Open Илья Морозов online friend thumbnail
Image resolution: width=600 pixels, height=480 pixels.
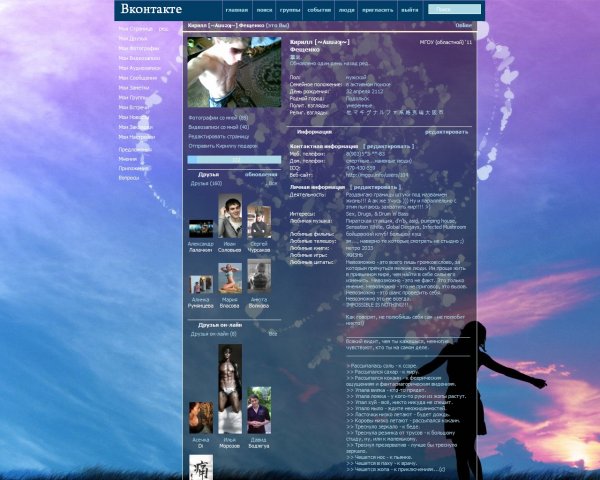230,389
